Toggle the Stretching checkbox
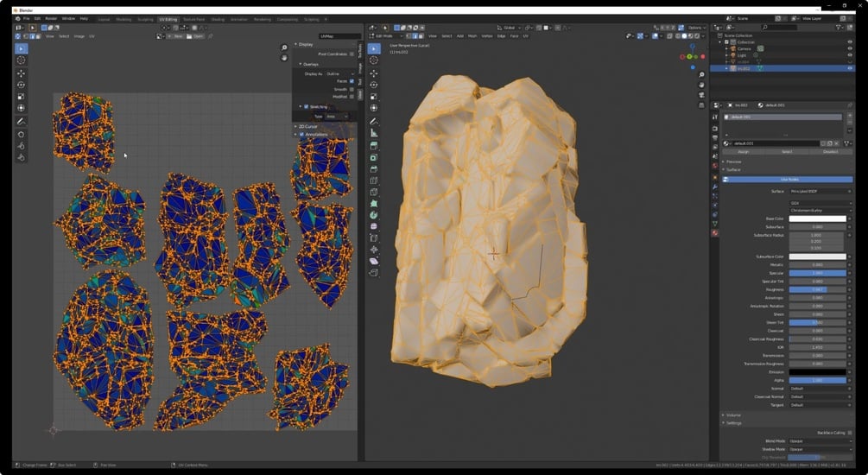 tap(306, 106)
